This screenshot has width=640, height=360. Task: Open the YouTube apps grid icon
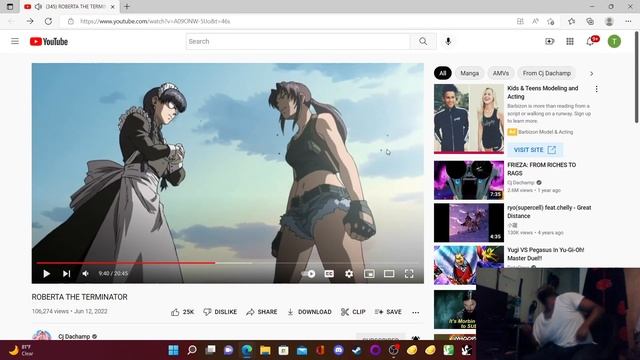point(570,41)
